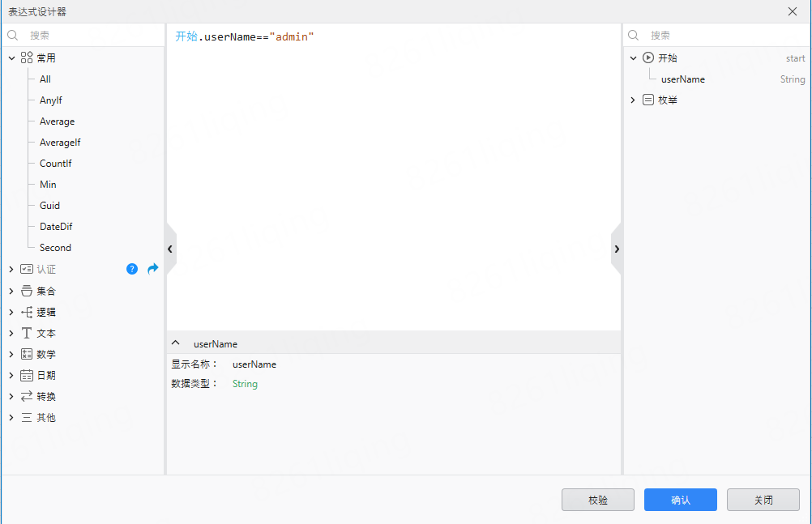Viewport: 812px width, 524px height.
Task: Click the 日期 calendar icon
Action: [x=27, y=375]
